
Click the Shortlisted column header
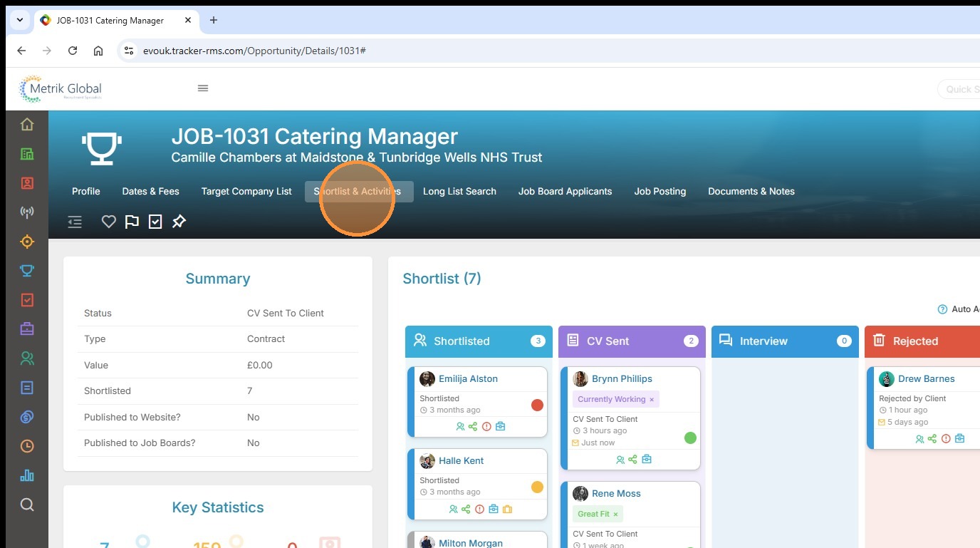click(x=479, y=341)
